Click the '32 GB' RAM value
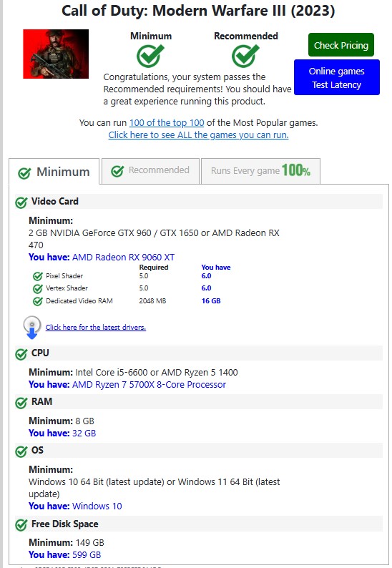 click(x=84, y=434)
